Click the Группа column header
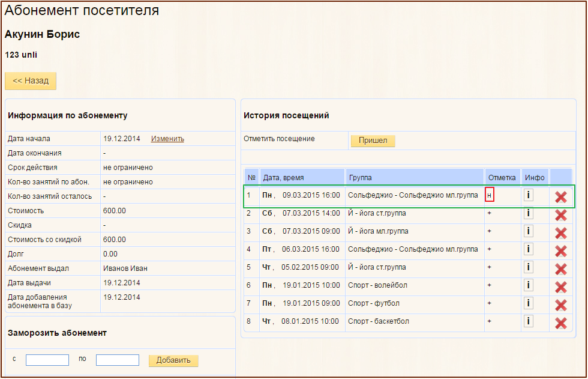The width and height of the screenshot is (588, 379). coord(360,178)
